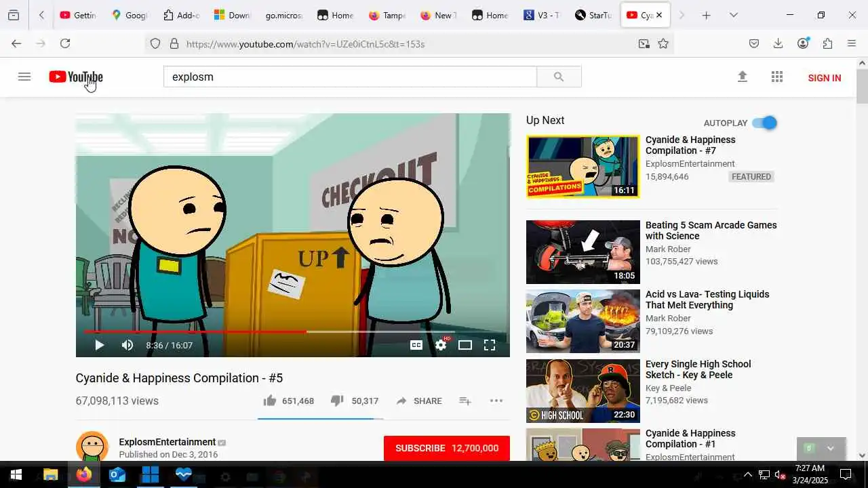Sign in to YouTube
The image size is (868, 488).
coord(825,78)
